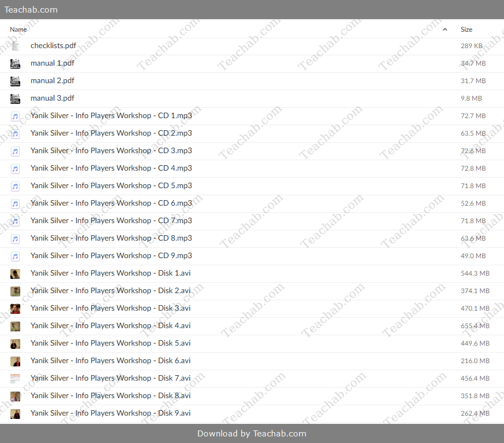This screenshot has width=504, height=443.
Task: Click the music icon for CD 5.mp3
Action: point(15,186)
